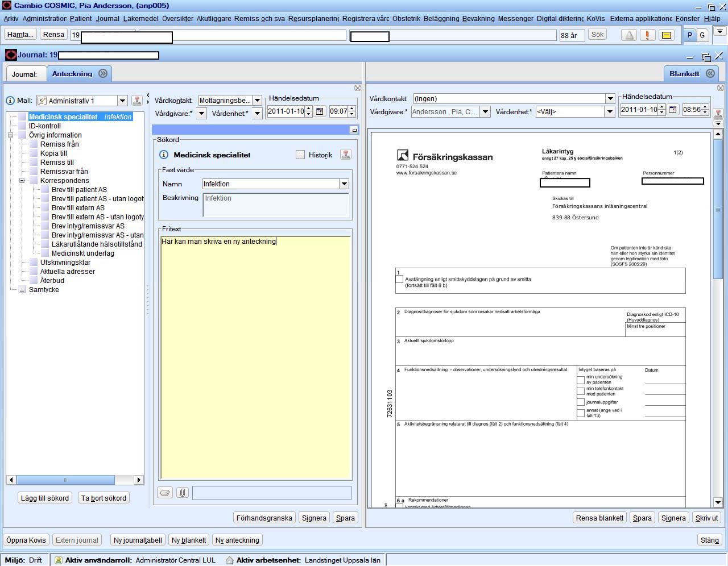Image resolution: width=728 pixels, height=566 pixels.
Task: Click the yellow note icon in toolbar
Action: pyautogui.click(x=667, y=35)
